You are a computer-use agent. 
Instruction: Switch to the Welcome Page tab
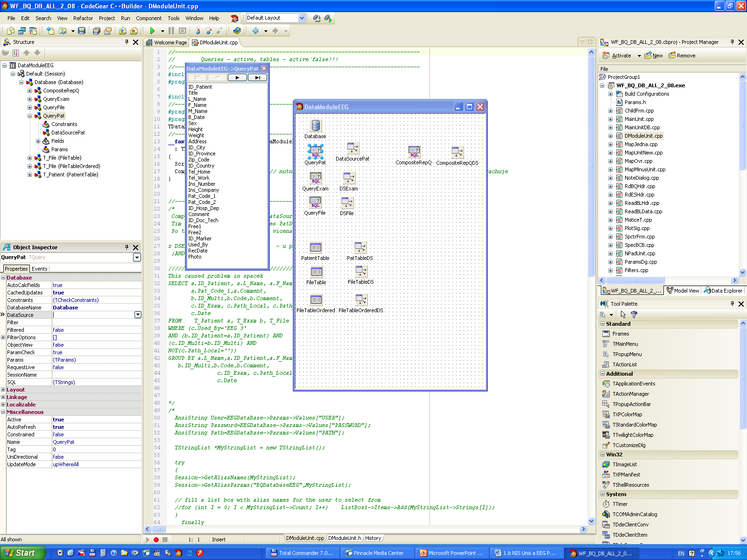click(x=167, y=42)
